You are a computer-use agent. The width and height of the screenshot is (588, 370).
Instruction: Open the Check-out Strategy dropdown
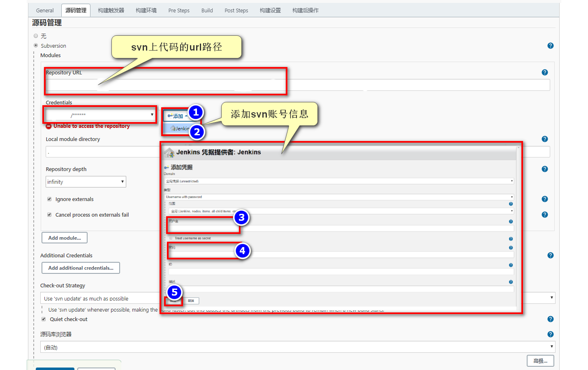[x=298, y=298]
